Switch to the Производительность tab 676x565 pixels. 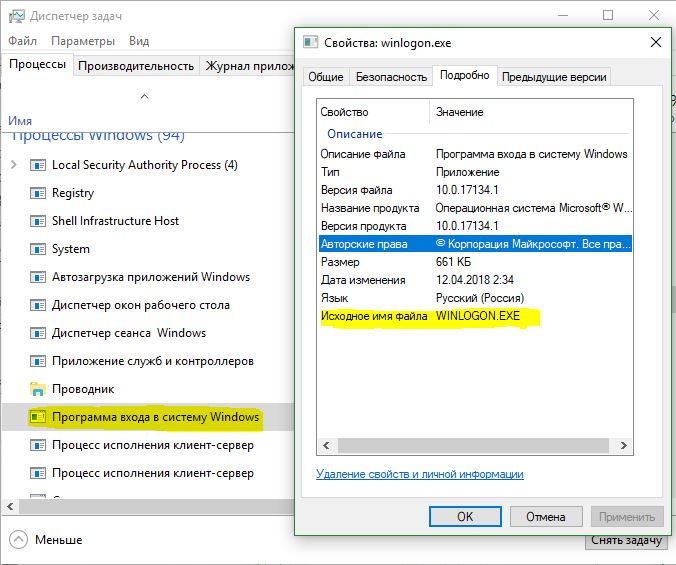(136, 66)
